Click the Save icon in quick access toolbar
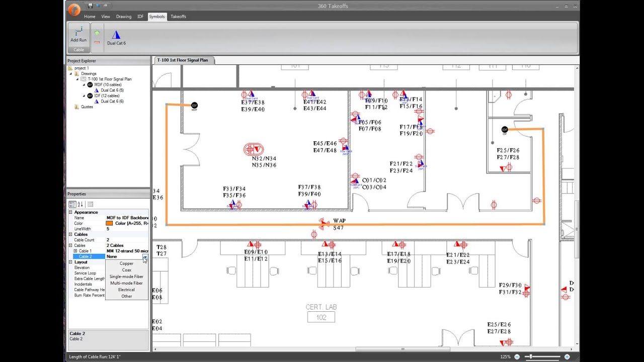Viewport: 644px width, 362px height. (x=90, y=6)
